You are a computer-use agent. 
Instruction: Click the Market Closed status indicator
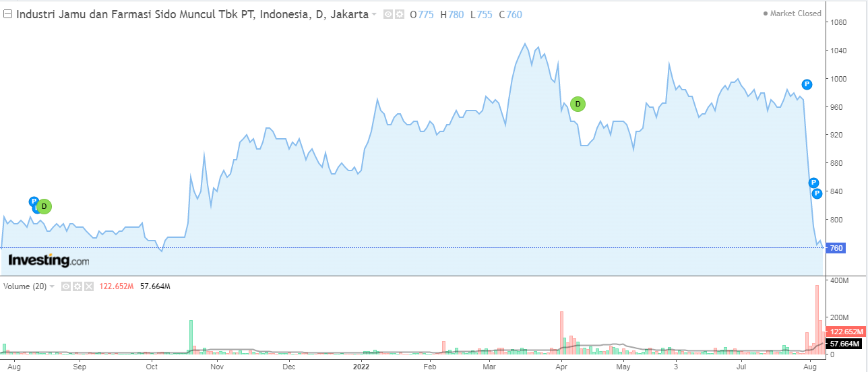[x=793, y=13]
